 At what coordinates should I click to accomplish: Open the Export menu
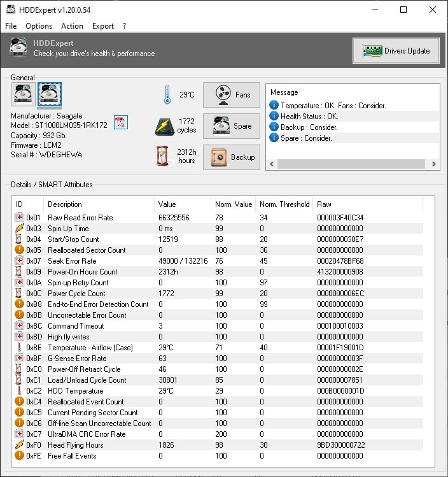(102, 26)
